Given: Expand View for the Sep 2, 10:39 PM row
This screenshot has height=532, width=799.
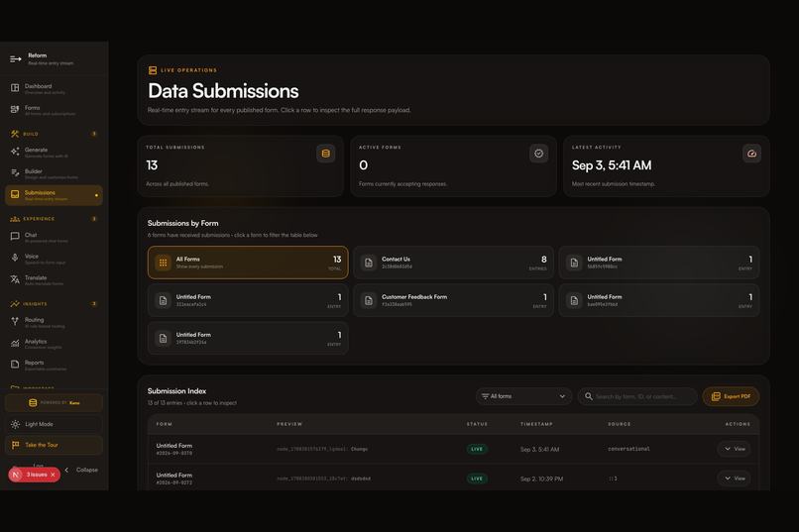Looking at the screenshot, I should [735, 479].
